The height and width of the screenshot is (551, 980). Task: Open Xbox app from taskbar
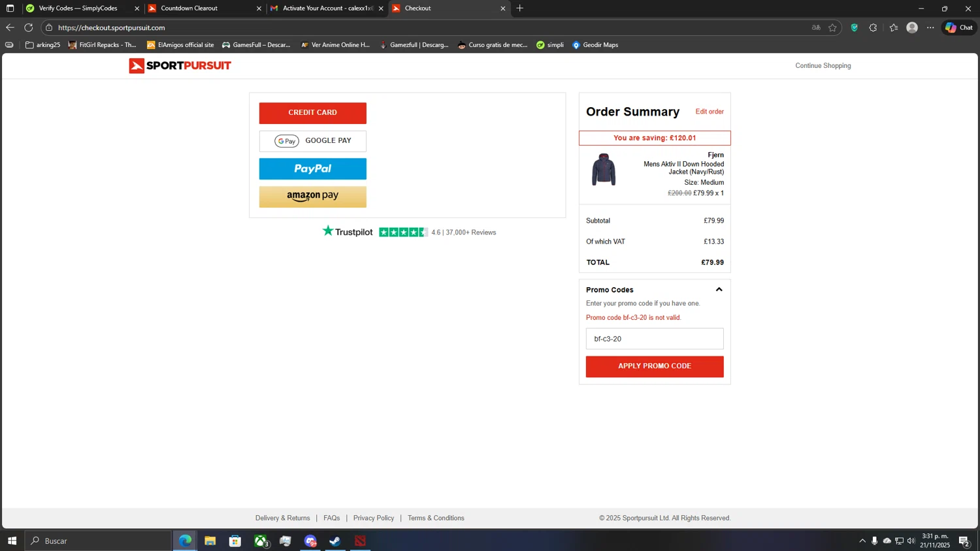[x=261, y=541]
